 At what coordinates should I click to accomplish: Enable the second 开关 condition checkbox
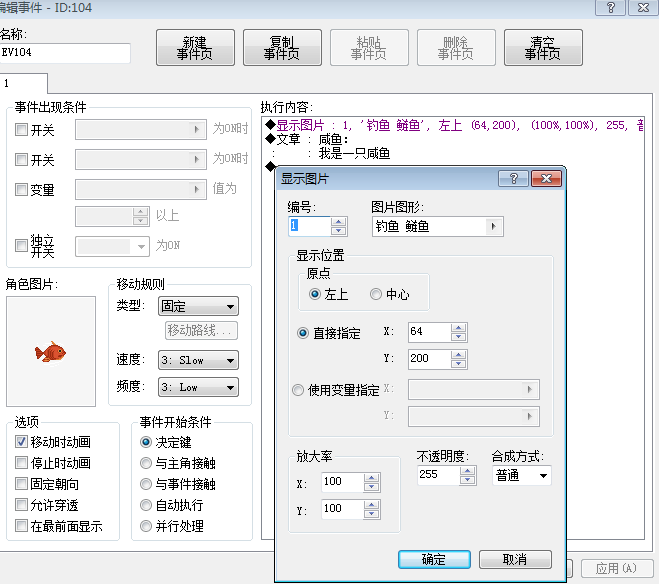coord(21,160)
